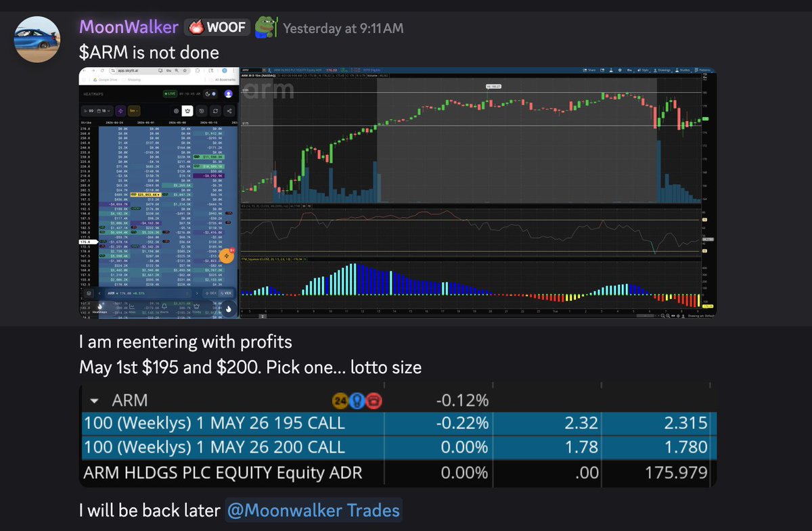Viewport: 812px width, 531px height.
Task: Click the history clock icon
Action: pyautogui.click(x=202, y=111)
